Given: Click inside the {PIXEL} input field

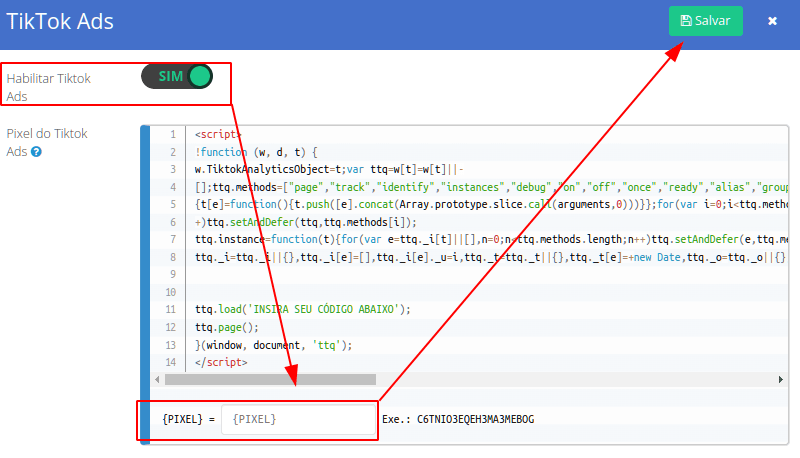Looking at the screenshot, I should [x=298, y=419].
